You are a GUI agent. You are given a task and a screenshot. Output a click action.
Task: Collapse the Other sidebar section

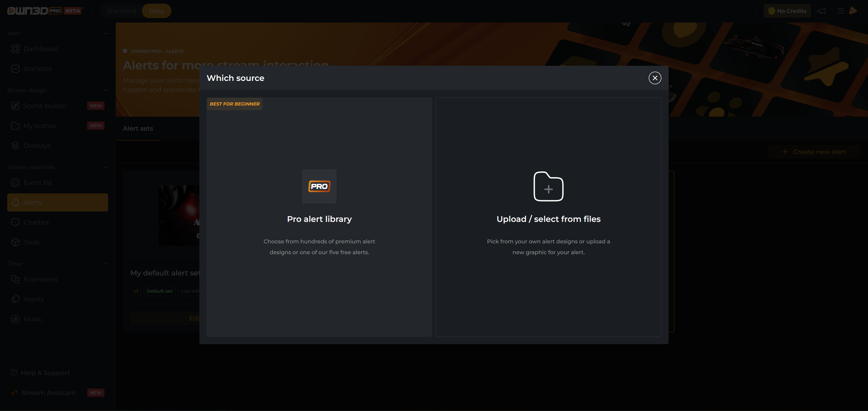105,264
